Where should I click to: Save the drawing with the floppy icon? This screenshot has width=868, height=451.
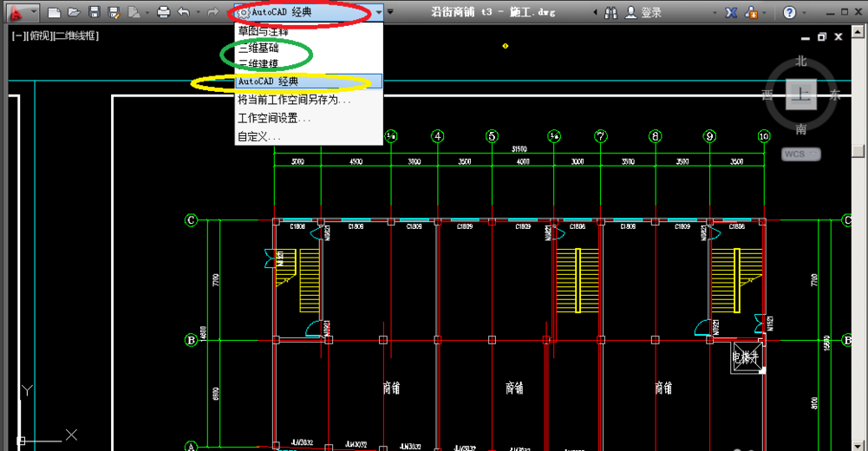pos(95,12)
